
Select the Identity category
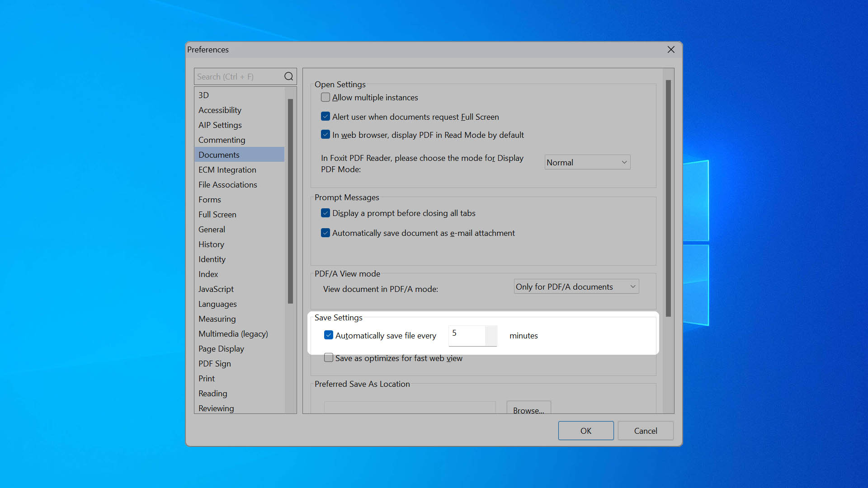(240, 259)
